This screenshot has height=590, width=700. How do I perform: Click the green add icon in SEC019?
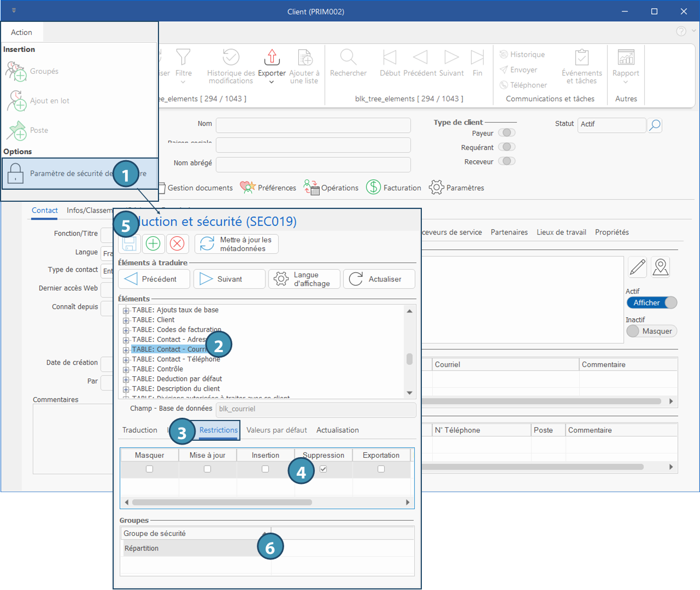pos(153,244)
